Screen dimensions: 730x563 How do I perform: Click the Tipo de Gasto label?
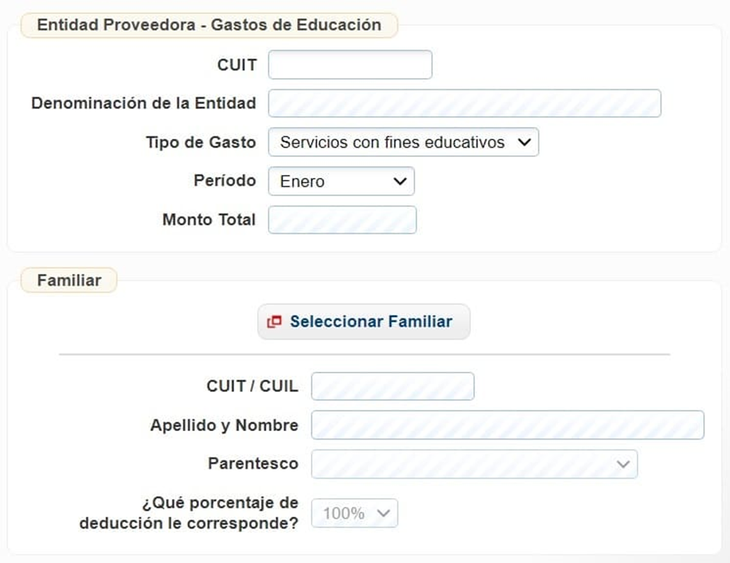pyautogui.click(x=201, y=142)
